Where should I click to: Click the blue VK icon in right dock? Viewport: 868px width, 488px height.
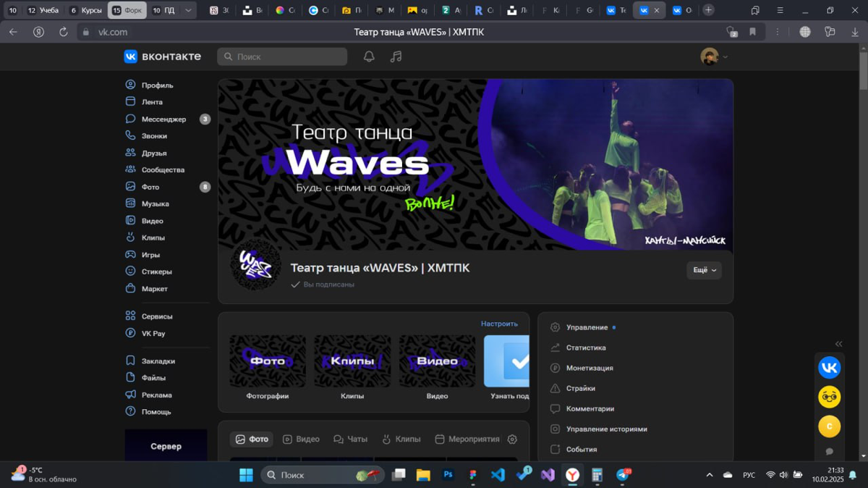tap(829, 368)
